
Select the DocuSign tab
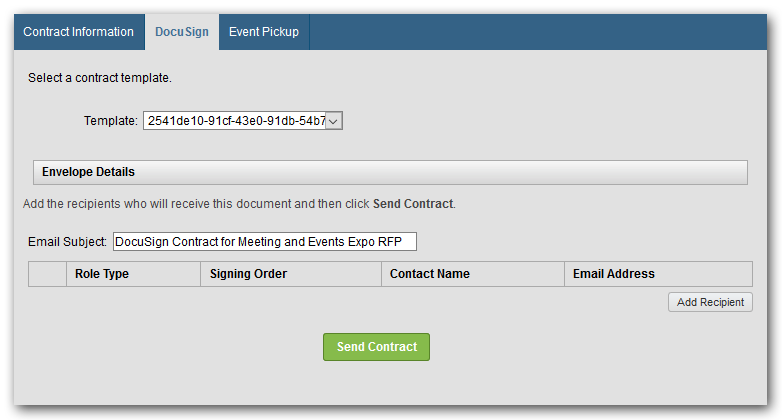(181, 32)
